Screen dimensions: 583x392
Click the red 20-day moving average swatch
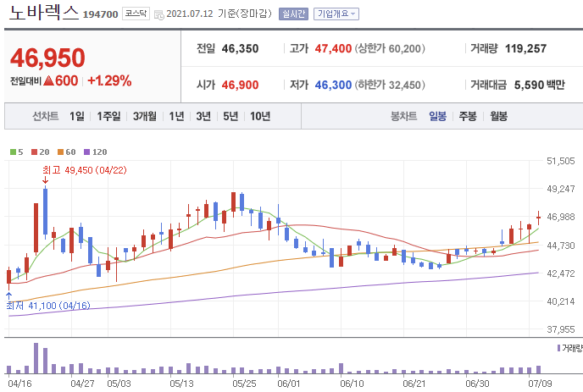[34, 152]
